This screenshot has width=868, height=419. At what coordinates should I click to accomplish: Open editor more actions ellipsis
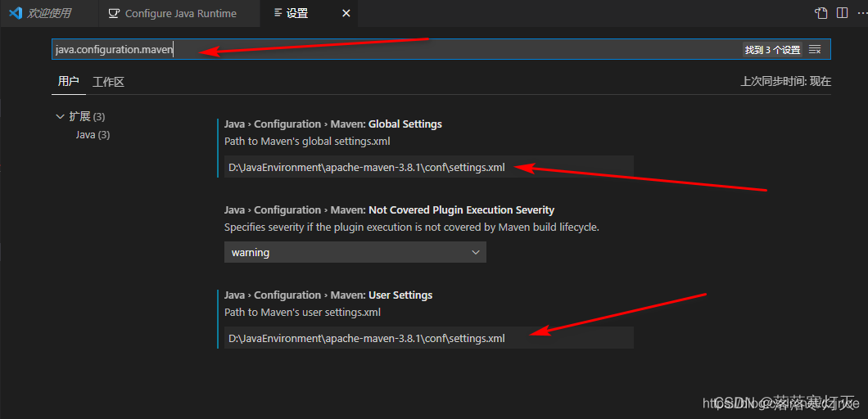click(x=862, y=13)
